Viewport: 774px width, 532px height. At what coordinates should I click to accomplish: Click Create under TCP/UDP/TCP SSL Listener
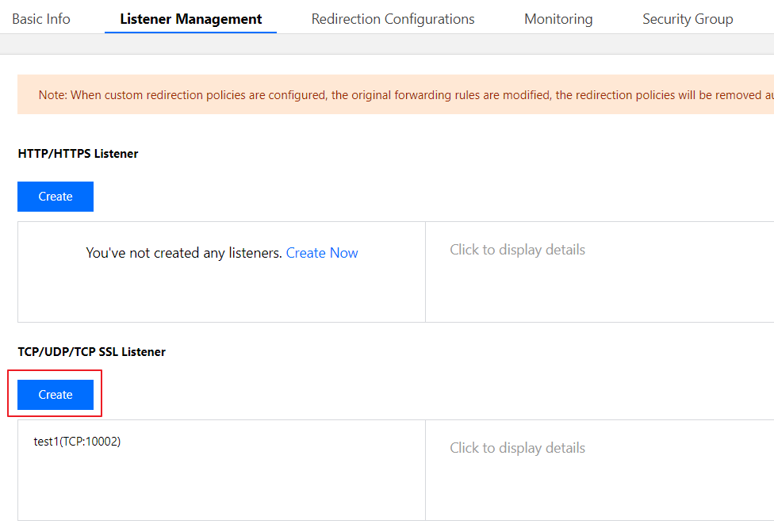tap(56, 395)
